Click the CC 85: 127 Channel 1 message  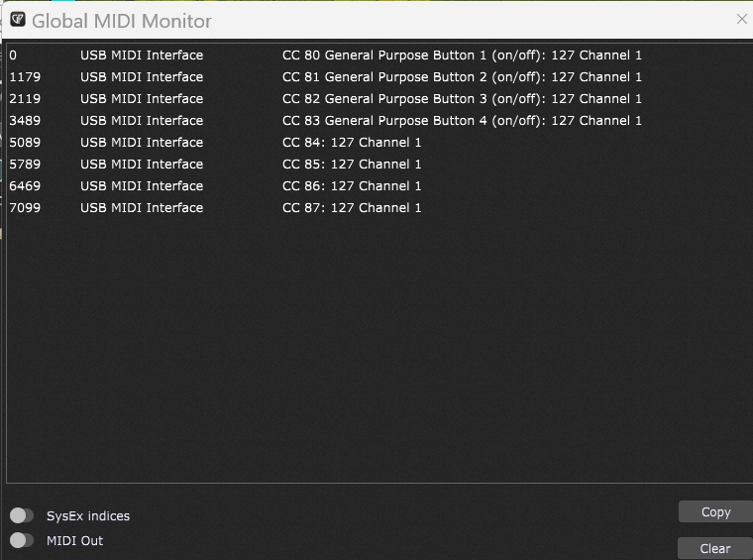tap(352, 165)
